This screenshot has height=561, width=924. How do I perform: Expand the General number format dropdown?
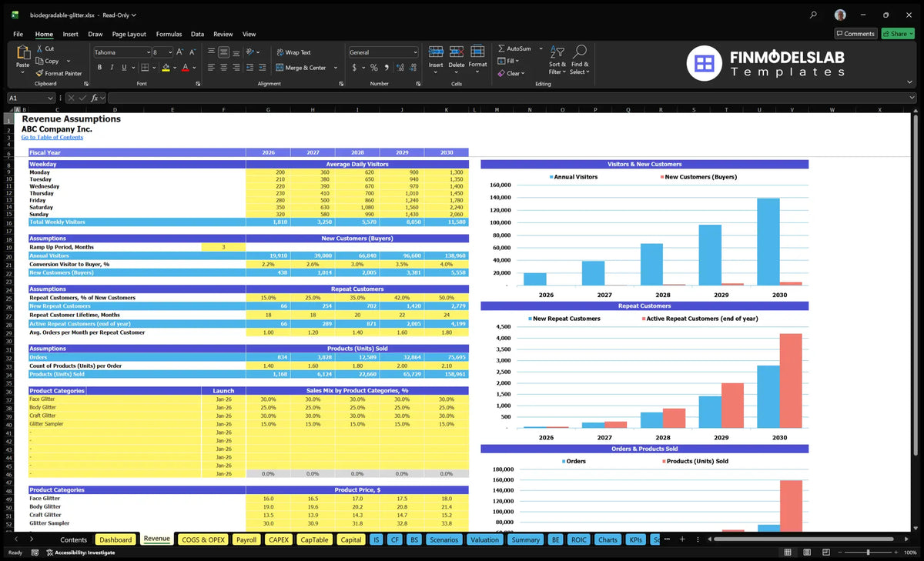415,52
